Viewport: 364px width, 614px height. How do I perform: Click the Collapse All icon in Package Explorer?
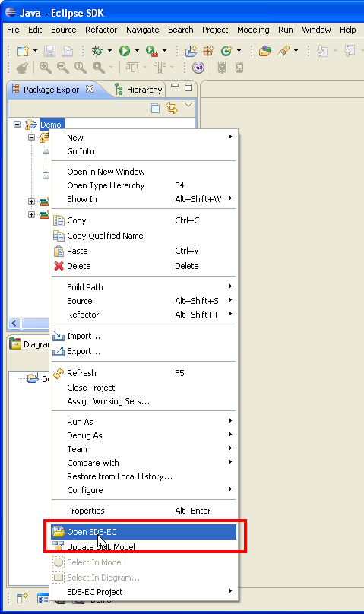[155, 109]
